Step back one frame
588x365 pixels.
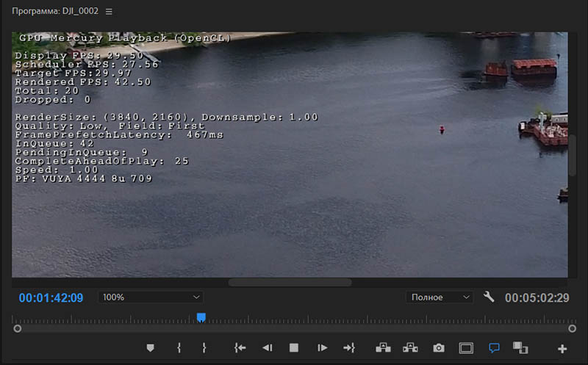click(268, 348)
